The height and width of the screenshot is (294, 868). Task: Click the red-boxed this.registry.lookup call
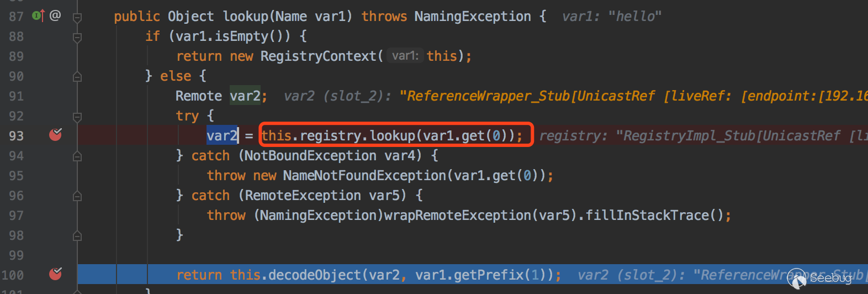point(392,135)
